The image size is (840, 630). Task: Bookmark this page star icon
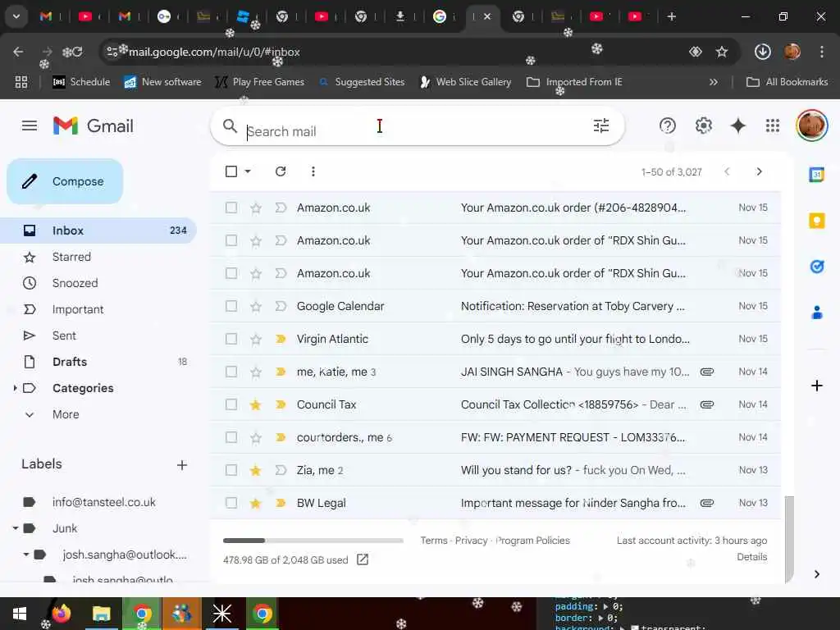coord(722,52)
